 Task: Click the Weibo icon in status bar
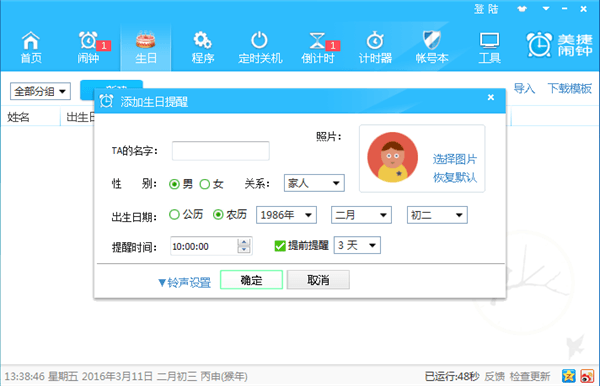587,376
